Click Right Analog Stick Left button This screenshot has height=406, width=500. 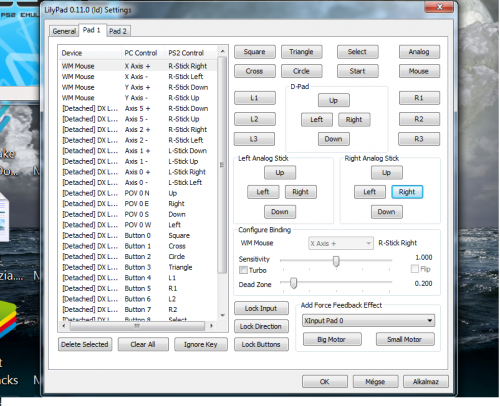(x=370, y=192)
